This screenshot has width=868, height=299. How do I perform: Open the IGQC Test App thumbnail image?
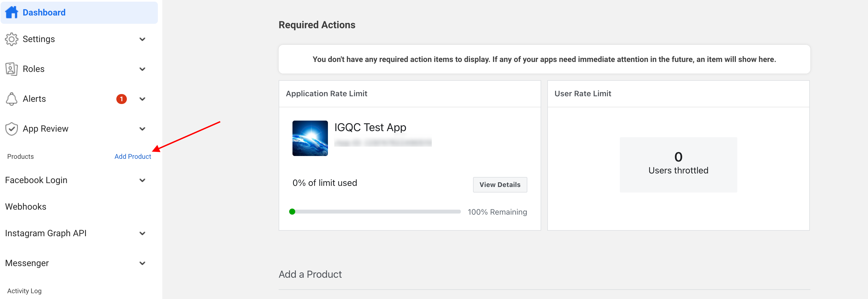pos(310,138)
